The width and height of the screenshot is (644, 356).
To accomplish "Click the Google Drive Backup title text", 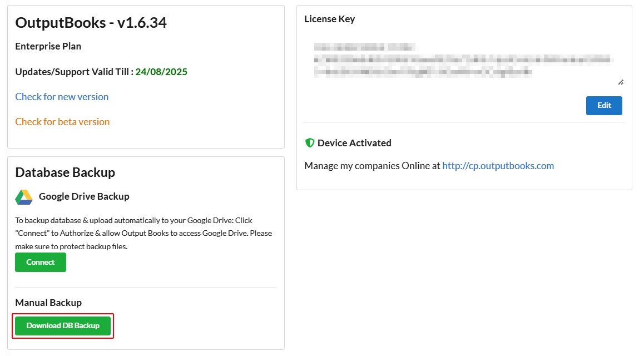I will pyautogui.click(x=84, y=196).
